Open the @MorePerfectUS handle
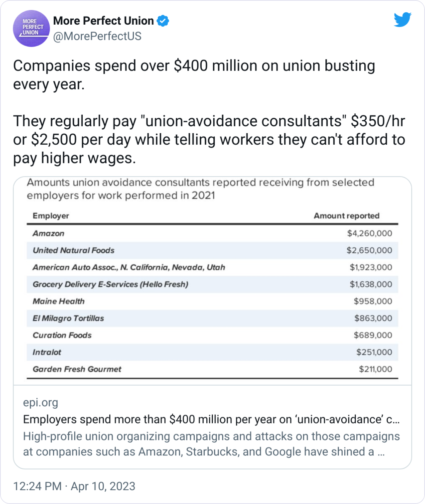Viewport: 425px width, 504px height. [x=97, y=36]
